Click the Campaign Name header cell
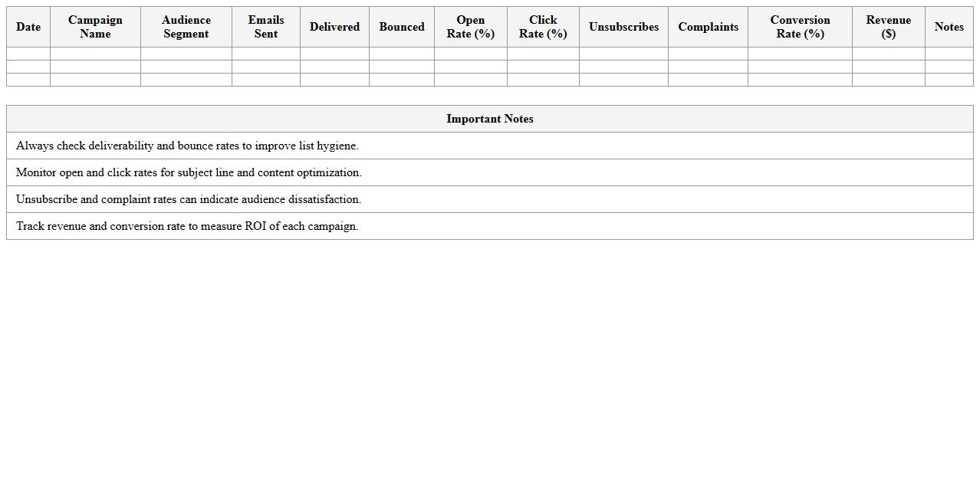 click(x=95, y=27)
